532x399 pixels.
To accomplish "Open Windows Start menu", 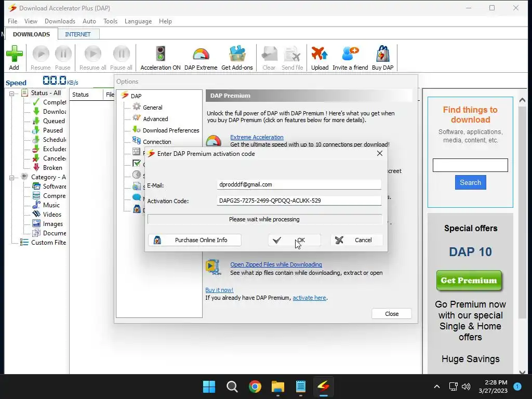I will [209, 387].
